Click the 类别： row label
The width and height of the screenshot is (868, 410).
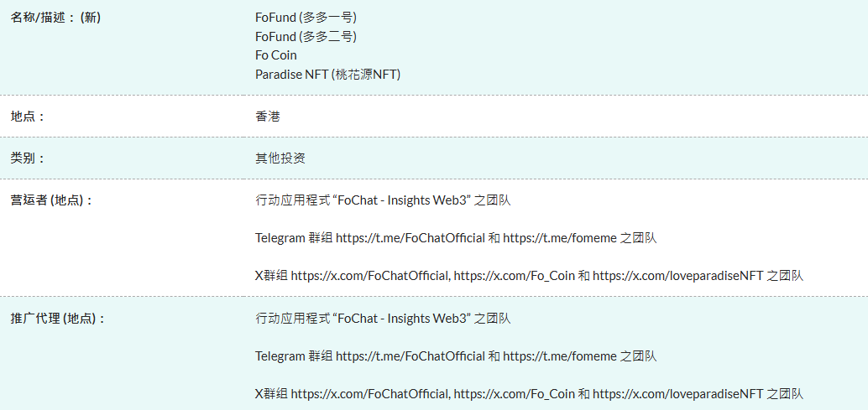28,158
